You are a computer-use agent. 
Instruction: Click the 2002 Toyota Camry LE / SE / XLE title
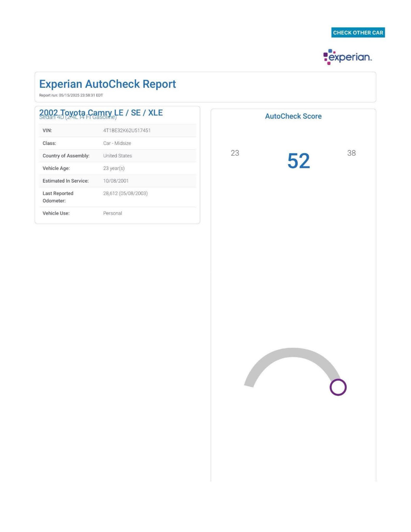tap(101, 112)
